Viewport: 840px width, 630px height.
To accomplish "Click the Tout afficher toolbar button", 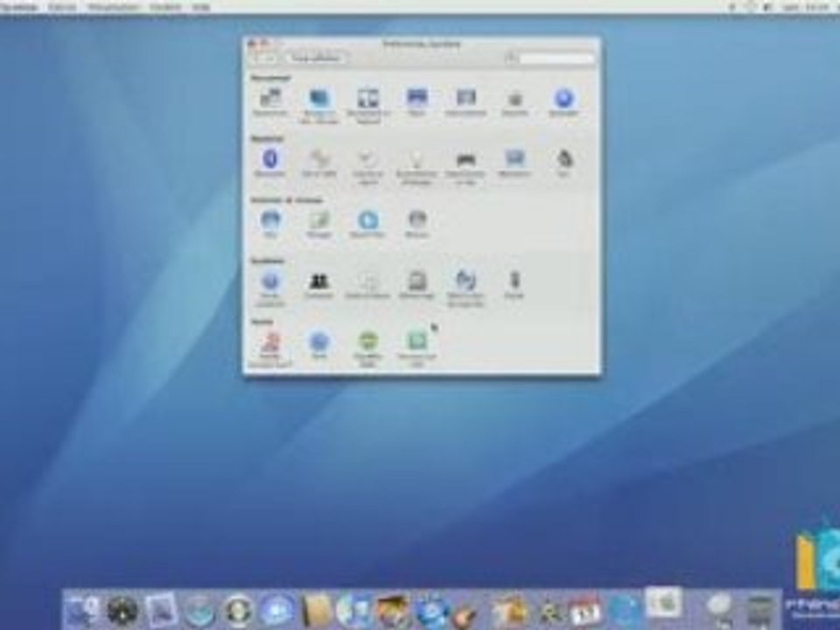I will tap(316, 58).
